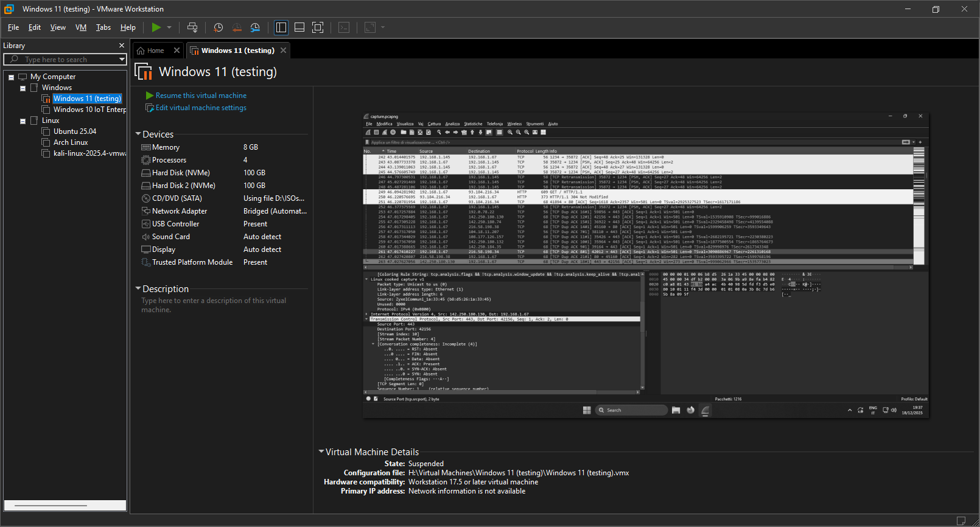
Task: Click the Network Adapter device icon
Action: click(146, 211)
